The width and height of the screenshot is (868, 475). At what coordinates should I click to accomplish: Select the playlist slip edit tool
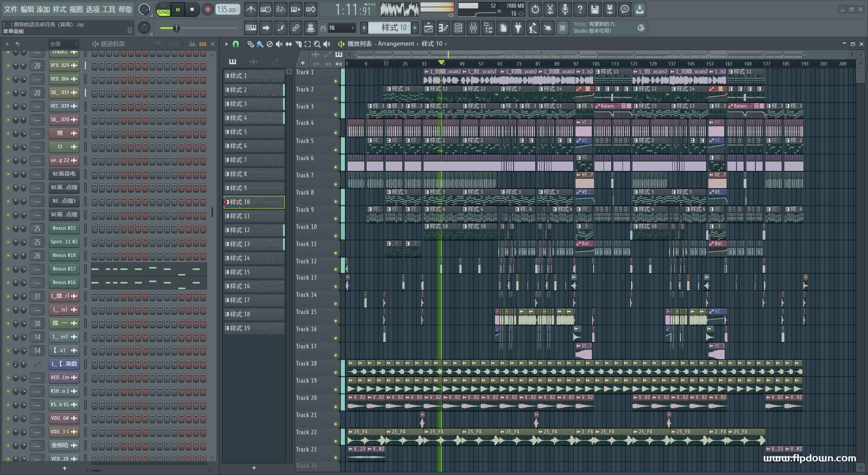(x=288, y=44)
